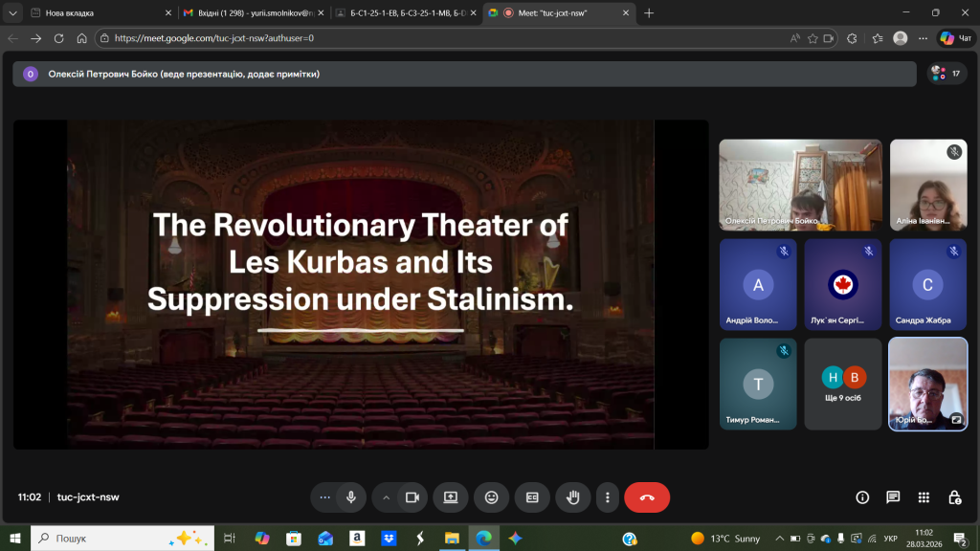Open meeting details info icon
The image size is (980, 551).
click(x=862, y=497)
